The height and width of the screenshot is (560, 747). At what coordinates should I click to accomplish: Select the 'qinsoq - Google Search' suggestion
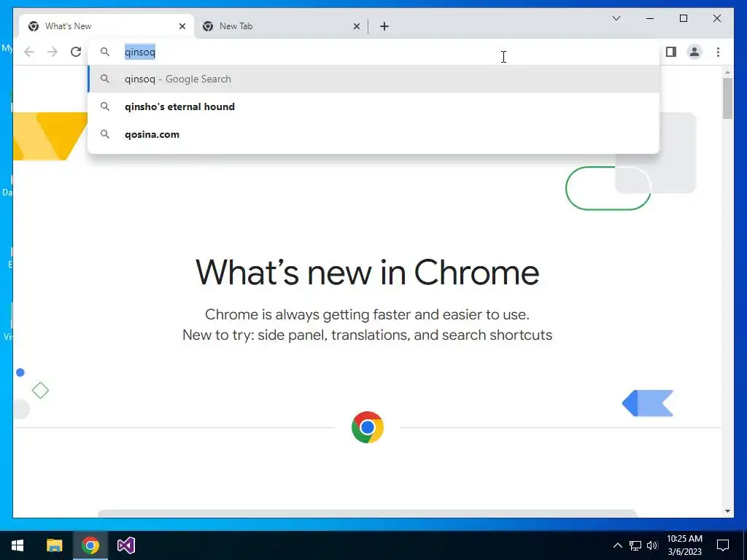click(x=373, y=79)
